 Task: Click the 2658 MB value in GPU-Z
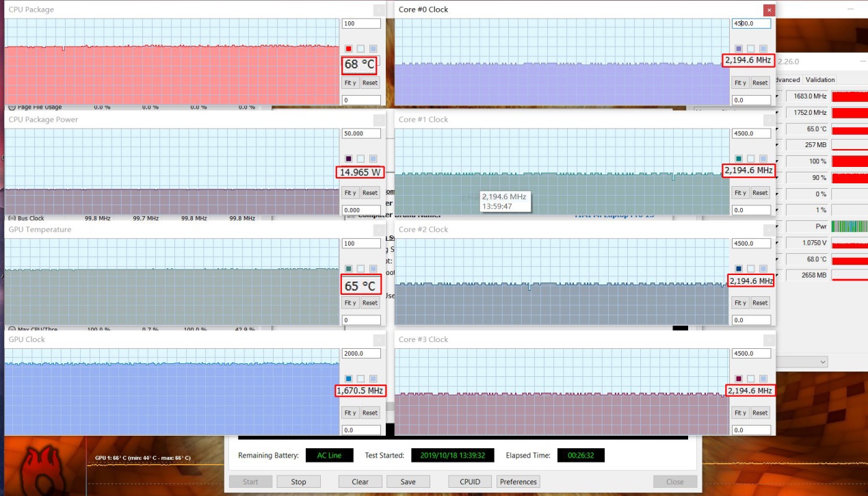coord(806,275)
